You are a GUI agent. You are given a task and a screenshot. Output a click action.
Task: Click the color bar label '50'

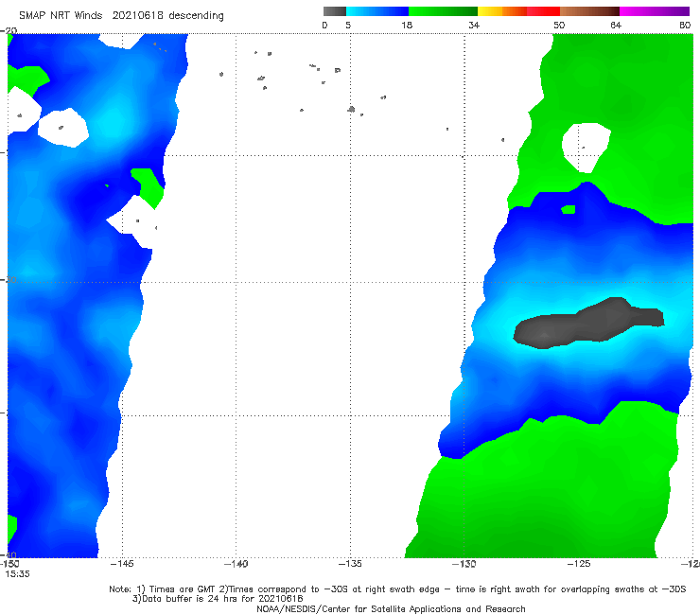point(559,25)
